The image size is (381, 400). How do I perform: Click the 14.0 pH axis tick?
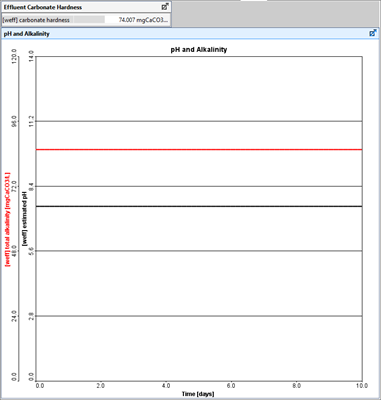(x=31, y=56)
